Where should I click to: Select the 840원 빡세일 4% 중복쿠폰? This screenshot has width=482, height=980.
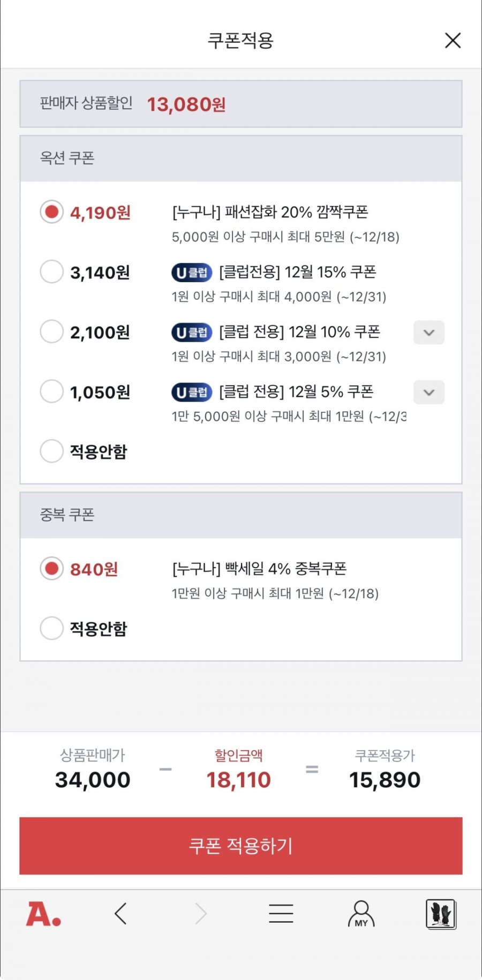[52, 569]
